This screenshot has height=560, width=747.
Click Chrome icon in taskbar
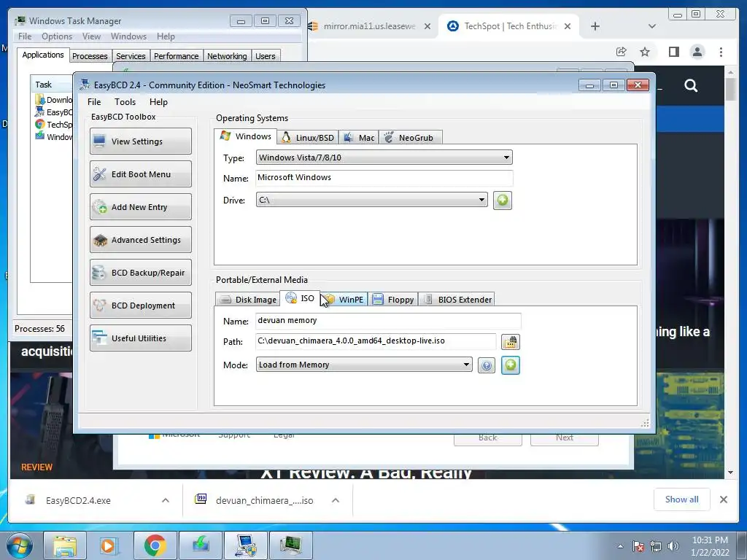click(155, 545)
